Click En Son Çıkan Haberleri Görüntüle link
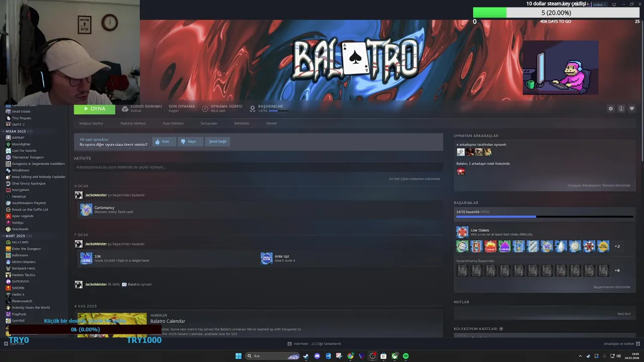The image size is (644, 362). 415,179
